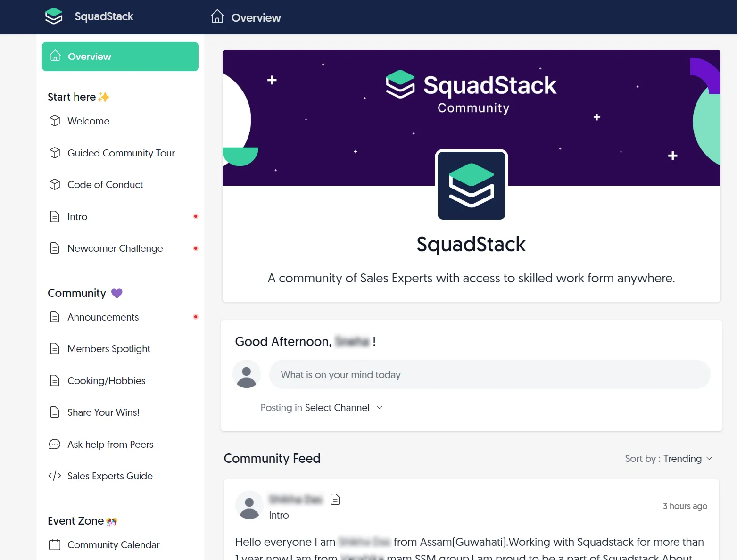Open Cooking/Hobbies channel
The image size is (737, 560).
point(107,381)
